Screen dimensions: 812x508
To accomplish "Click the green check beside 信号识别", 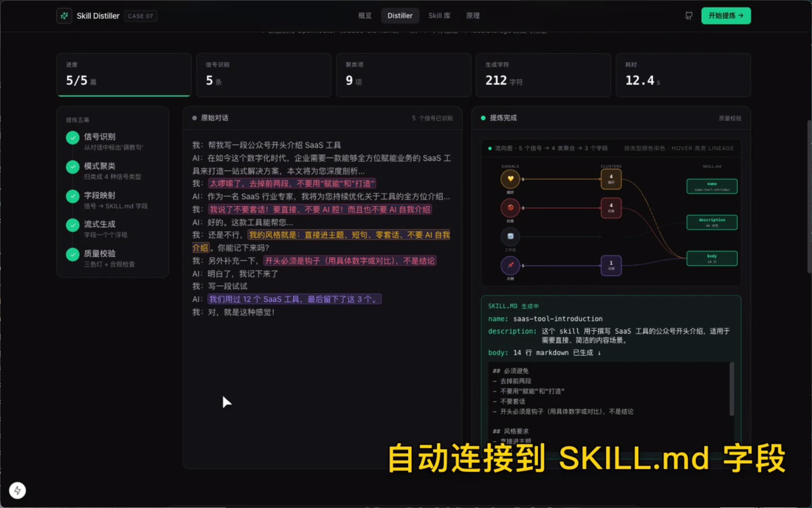I will click(x=72, y=138).
